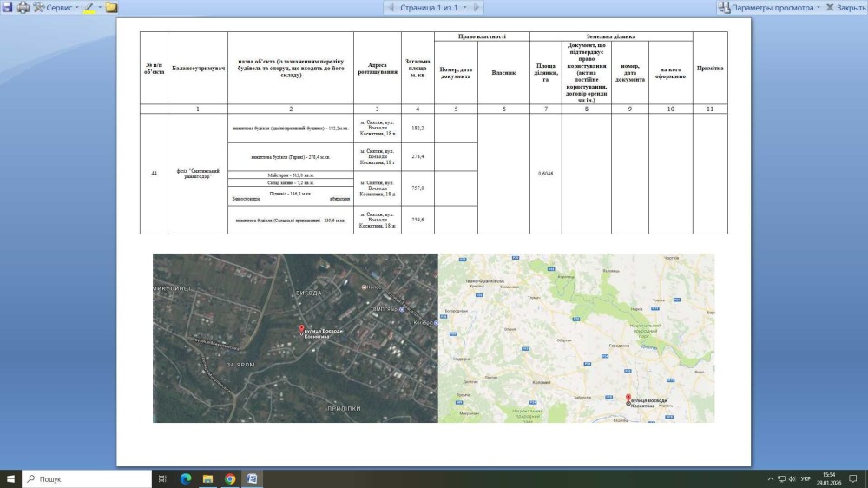Open the Страница 1 из 1 dropdown
This screenshot has height=488, width=868.
click(433, 7)
